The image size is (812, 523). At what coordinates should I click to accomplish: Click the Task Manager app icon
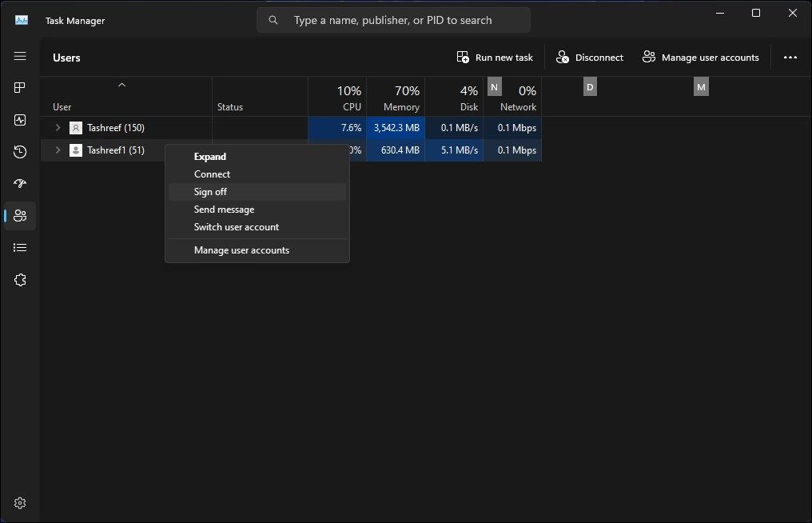coord(20,20)
